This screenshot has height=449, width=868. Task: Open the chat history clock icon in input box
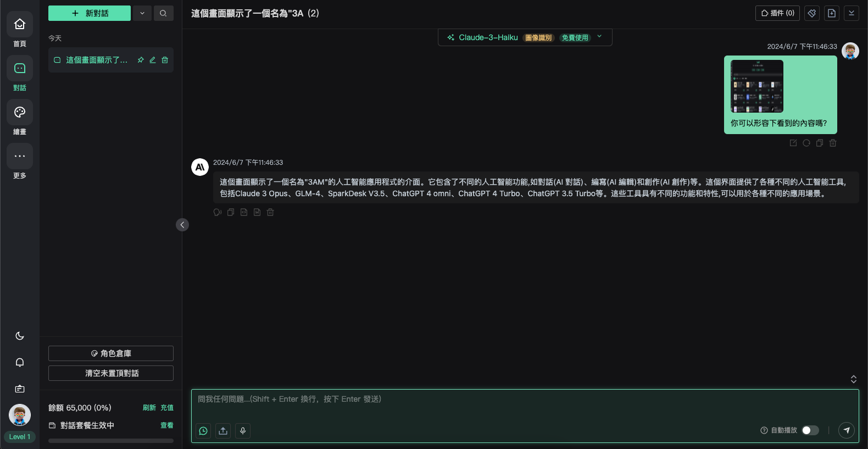click(x=203, y=431)
